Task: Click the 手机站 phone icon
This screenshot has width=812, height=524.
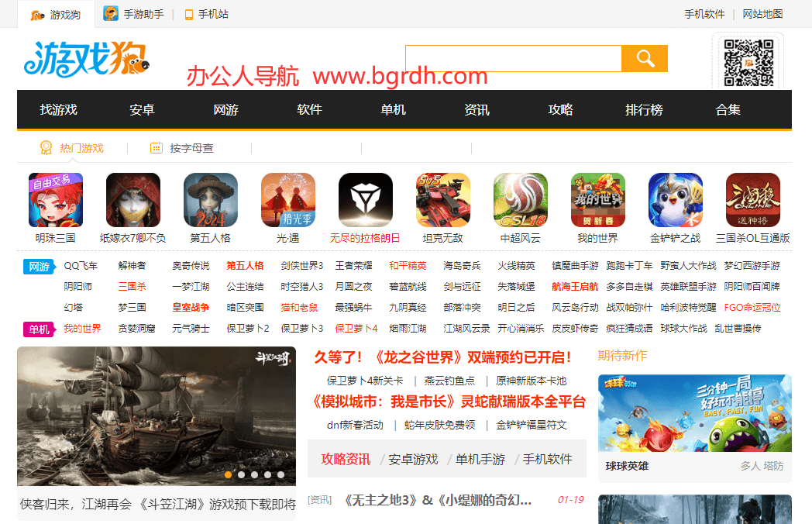Action: click(189, 15)
